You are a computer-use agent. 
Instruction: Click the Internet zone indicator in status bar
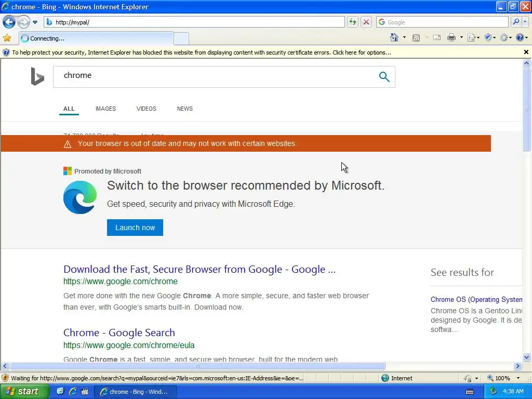tap(397, 378)
